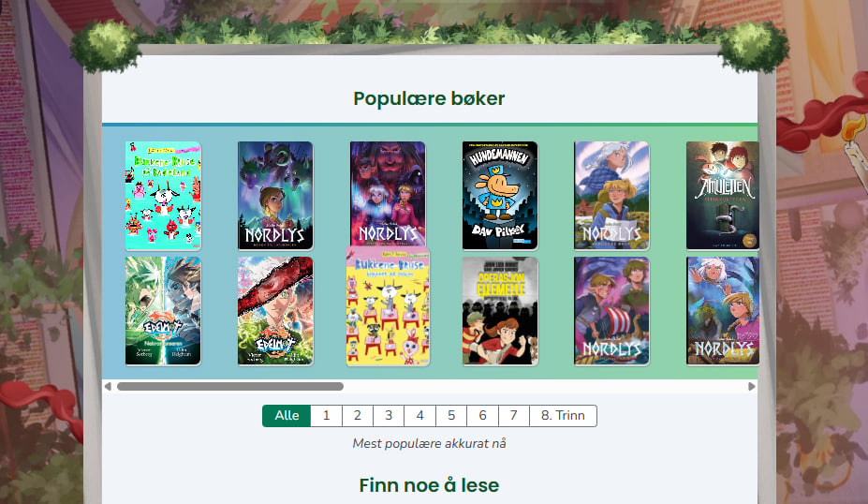Select the Alle grade filter

[287, 416]
